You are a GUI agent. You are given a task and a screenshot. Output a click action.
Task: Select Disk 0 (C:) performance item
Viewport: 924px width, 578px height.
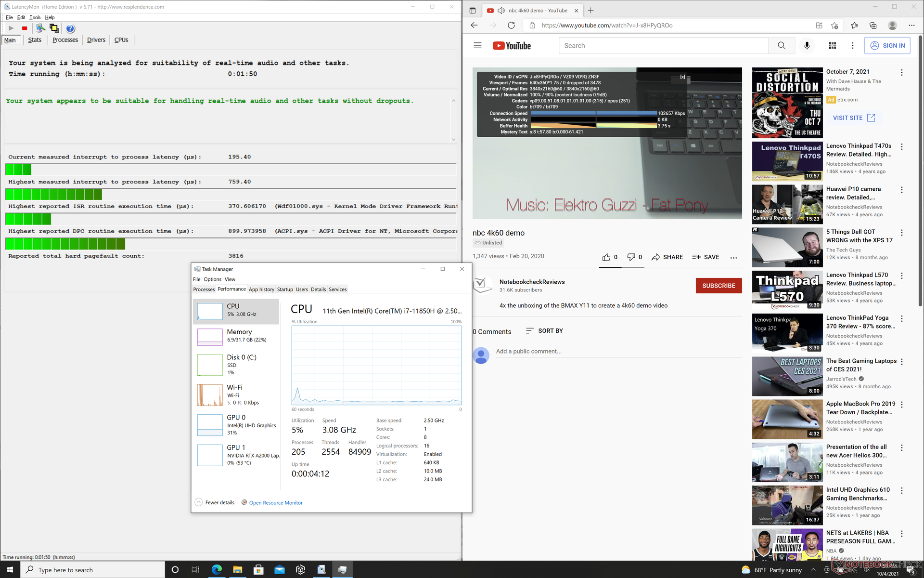[x=236, y=365]
